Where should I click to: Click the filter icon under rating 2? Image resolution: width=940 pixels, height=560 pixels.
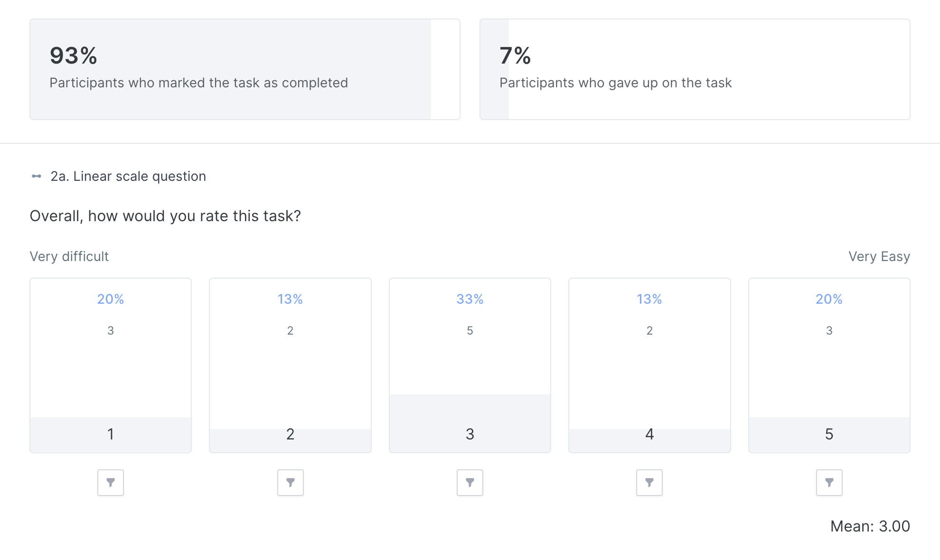[291, 483]
